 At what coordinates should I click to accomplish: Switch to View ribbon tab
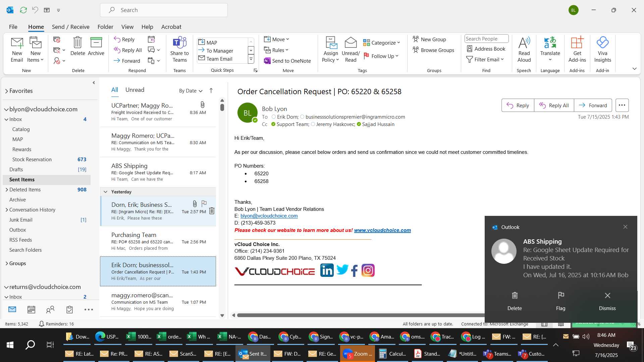[127, 27]
